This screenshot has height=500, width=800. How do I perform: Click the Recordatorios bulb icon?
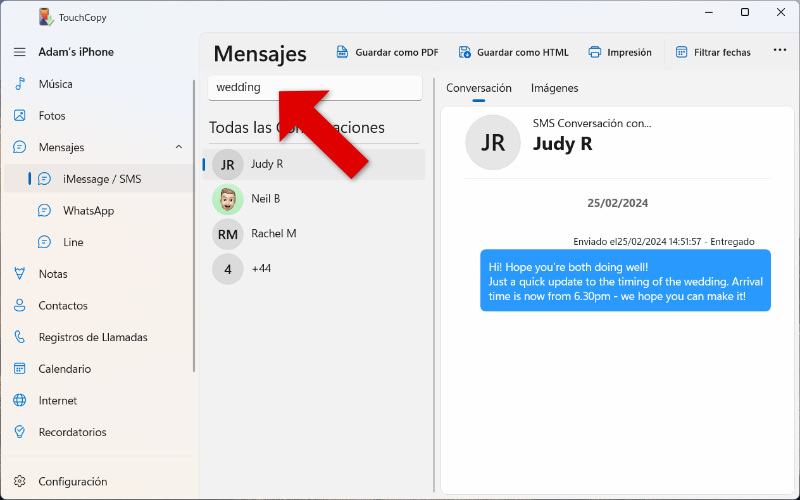[x=20, y=432]
